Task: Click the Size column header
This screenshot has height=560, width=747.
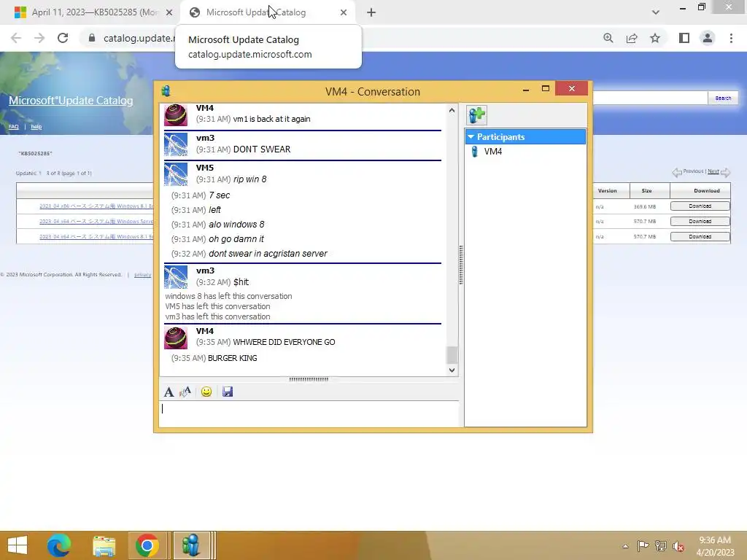Action: [649, 190]
